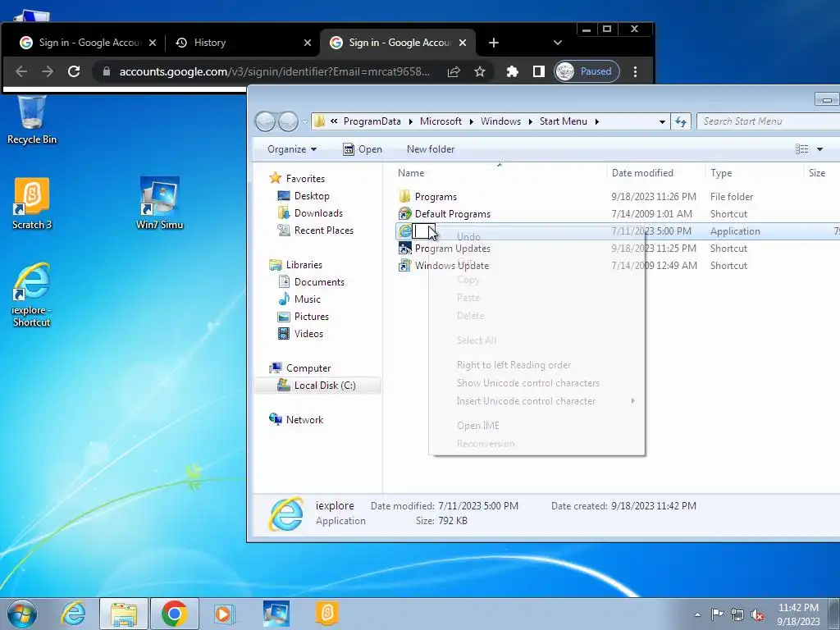Select the iexplore - Shortcut desktop icon
This screenshot has width=840, height=630.
click(x=32, y=295)
